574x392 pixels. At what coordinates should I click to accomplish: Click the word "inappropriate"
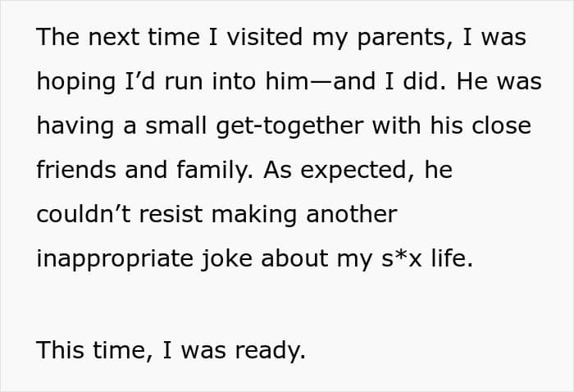tap(115, 259)
